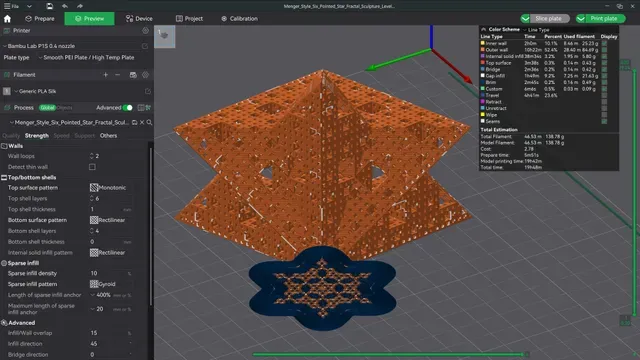Save the Menger_Style process preset
The image size is (640, 360).
pyautogui.click(x=134, y=122)
